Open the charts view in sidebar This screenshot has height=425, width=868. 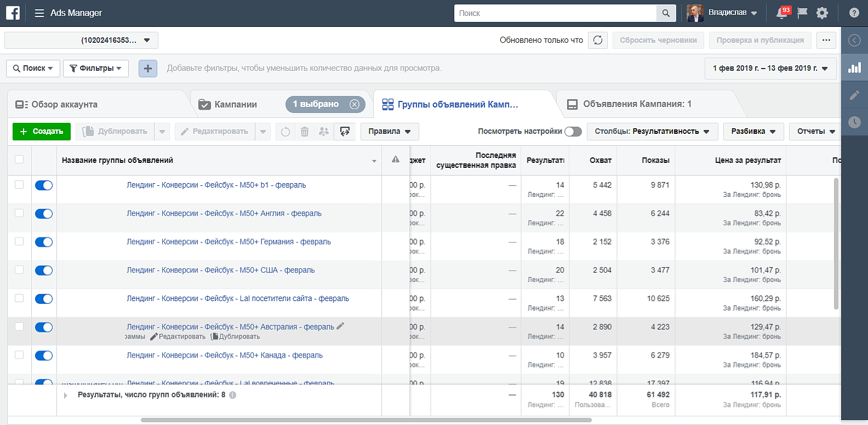[x=854, y=67]
